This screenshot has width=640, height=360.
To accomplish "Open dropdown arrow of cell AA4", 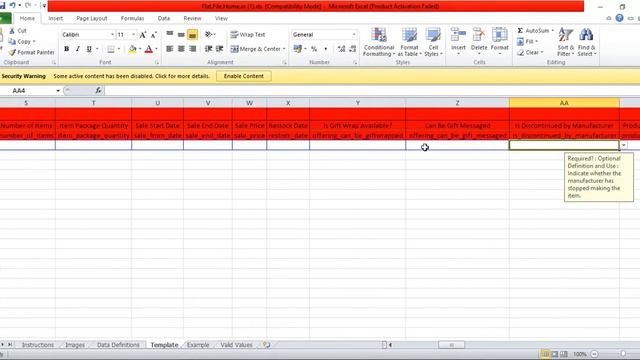I will point(624,145).
